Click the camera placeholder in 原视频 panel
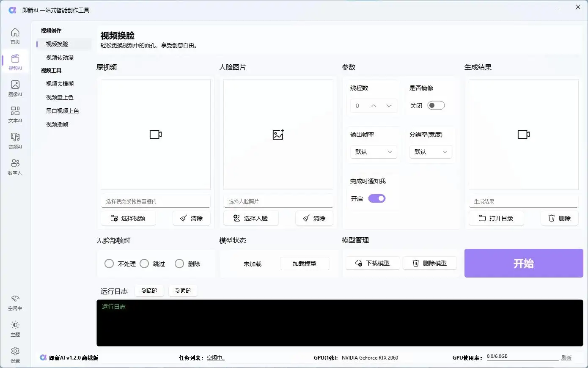This screenshot has height=368, width=588. tap(155, 135)
